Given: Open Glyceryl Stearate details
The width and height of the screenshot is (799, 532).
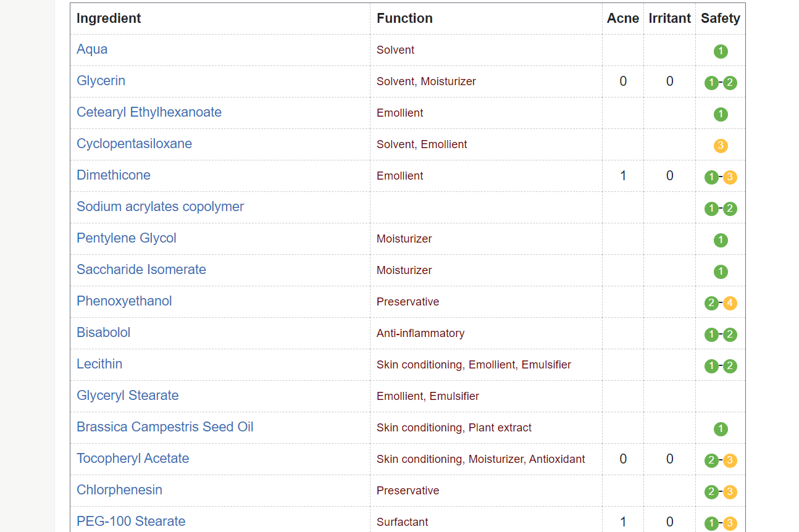Looking at the screenshot, I should pyautogui.click(x=128, y=396).
